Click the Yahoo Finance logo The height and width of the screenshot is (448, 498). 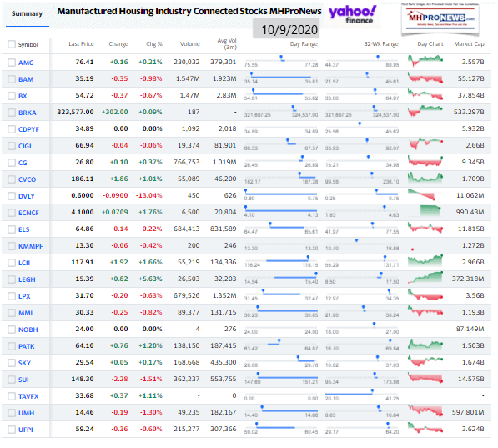click(353, 14)
